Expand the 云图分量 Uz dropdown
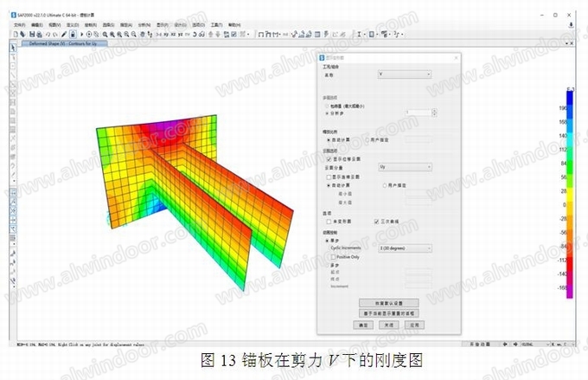Viewport: 588px width, 380px height. coord(404,167)
